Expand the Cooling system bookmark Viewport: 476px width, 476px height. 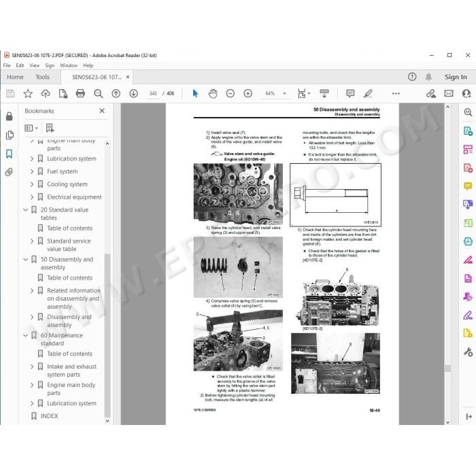(32, 184)
